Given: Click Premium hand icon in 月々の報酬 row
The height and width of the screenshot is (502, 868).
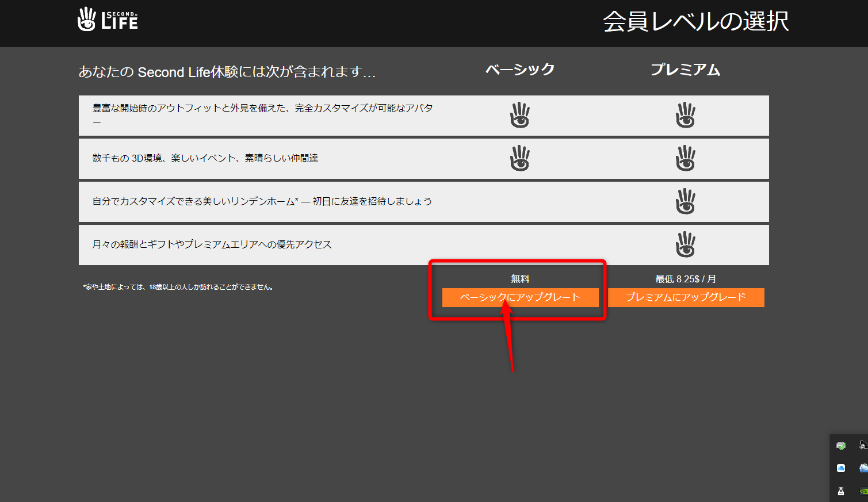Looking at the screenshot, I should coord(685,244).
